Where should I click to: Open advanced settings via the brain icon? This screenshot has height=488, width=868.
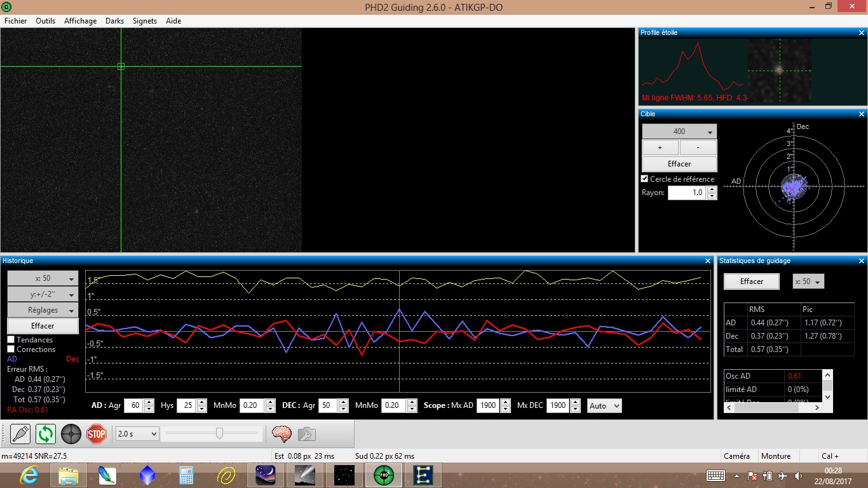pos(281,434)
